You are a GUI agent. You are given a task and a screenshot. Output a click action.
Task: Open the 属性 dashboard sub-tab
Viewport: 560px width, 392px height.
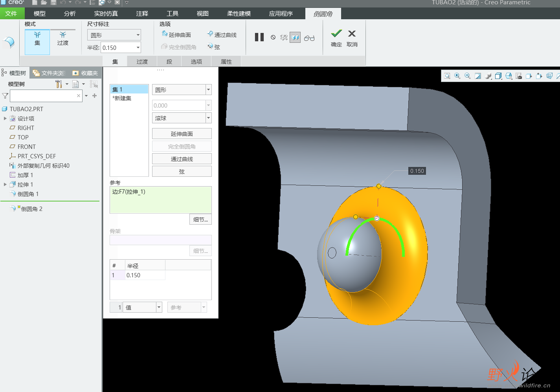pos(226,61)
